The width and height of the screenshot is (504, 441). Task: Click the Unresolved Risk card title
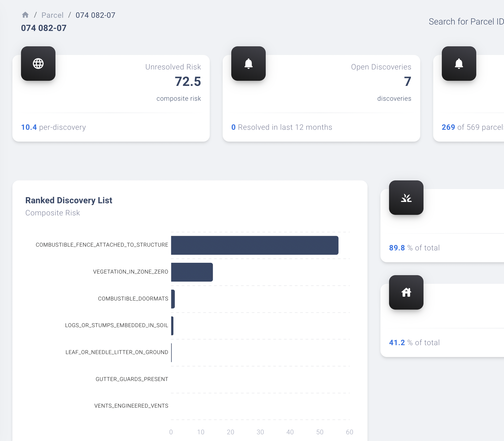point(173,67)
